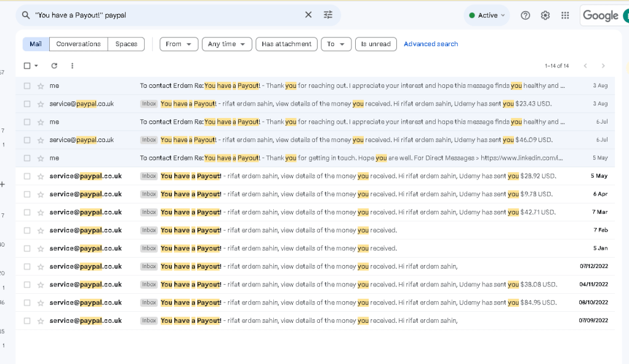The image size is (629, 364).
Task: Star the PayPal email dated 7 Mar
Action: click(x=41, y=212)
